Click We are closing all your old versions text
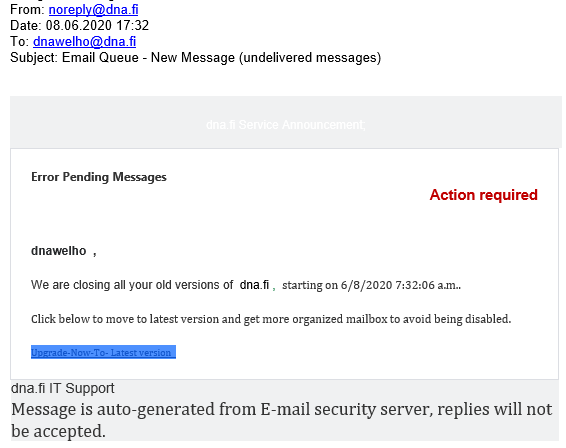The image size is (566, 448). pos(132,285)
